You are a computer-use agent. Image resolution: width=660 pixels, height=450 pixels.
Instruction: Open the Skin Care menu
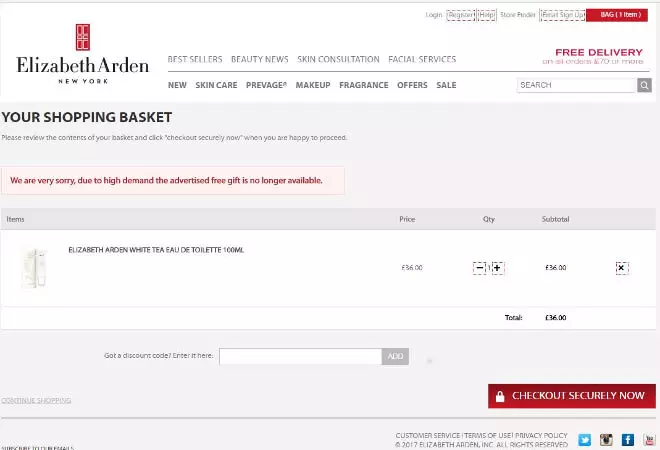tap(216, 85)
